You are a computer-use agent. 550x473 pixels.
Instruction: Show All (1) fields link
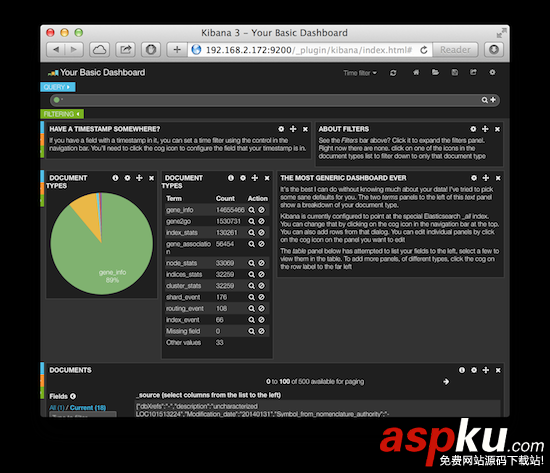click(57, 408)
